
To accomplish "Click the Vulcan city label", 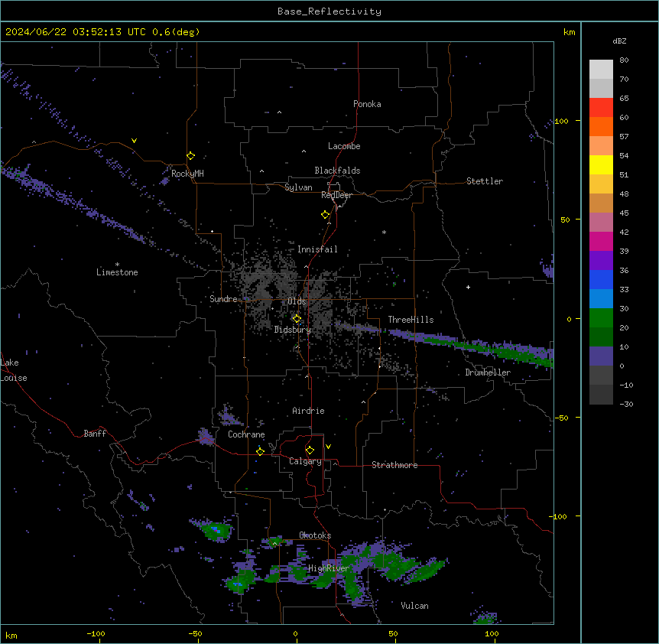I will pos(414,606).
